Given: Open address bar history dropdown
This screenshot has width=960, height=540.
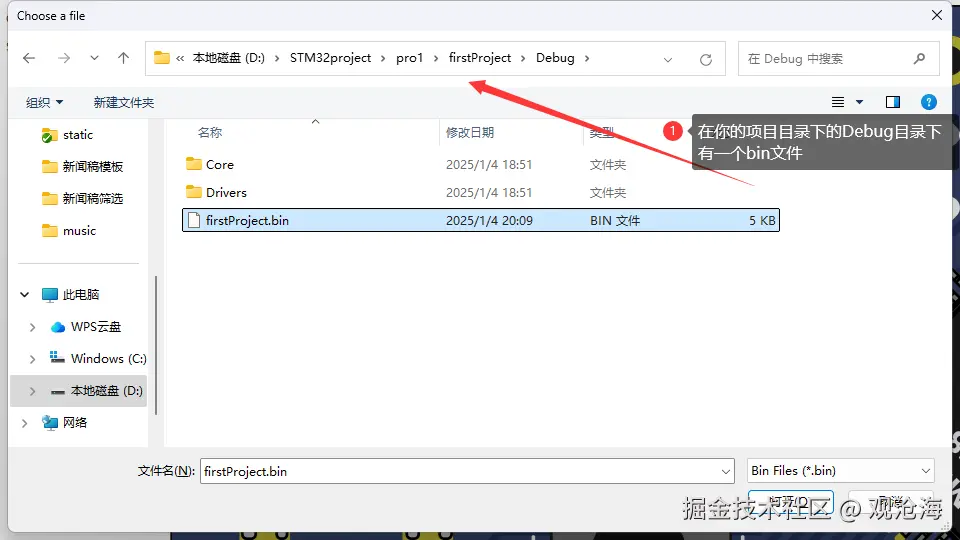Looking at the screenshot, I should [667, 59].
